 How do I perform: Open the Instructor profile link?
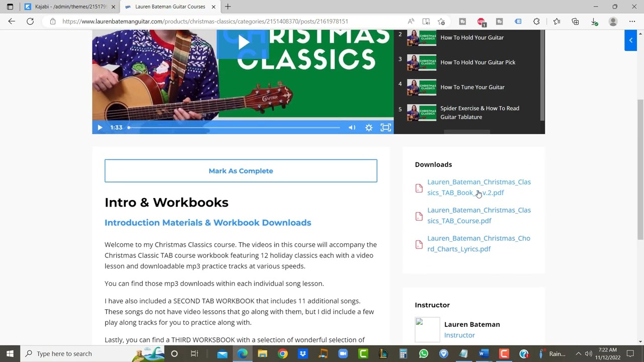(x=459, y=335)
